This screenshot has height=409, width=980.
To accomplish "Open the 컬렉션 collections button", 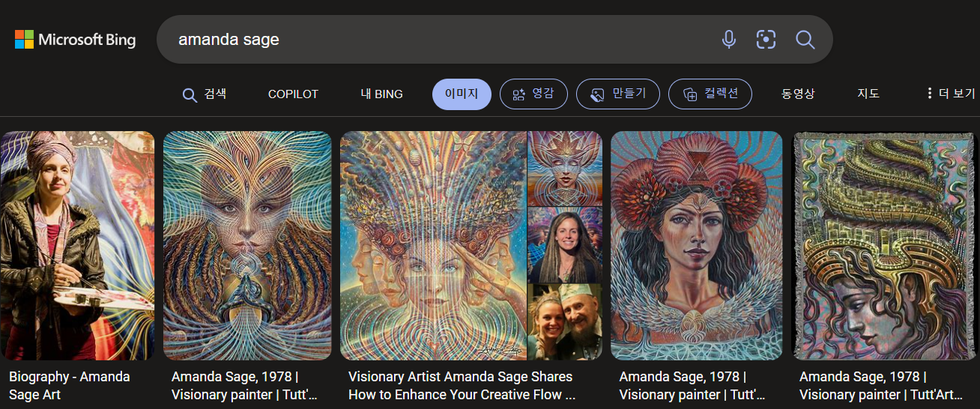I will 710,94.
